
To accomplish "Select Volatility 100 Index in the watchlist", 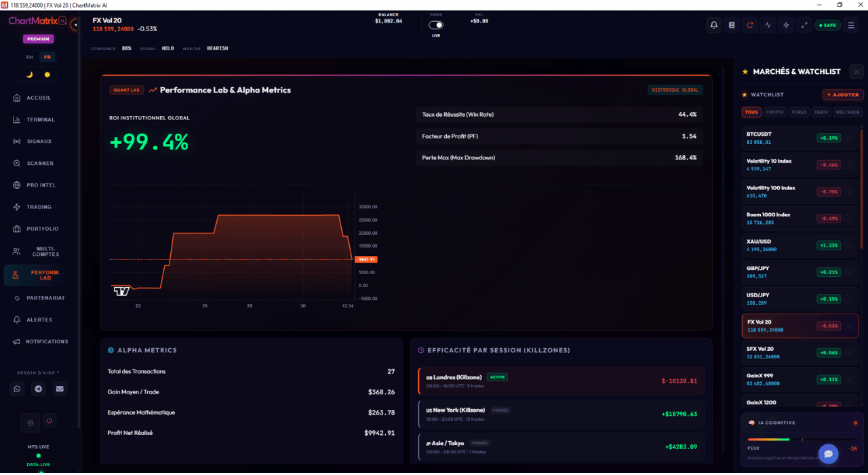I will pos(800,191).
